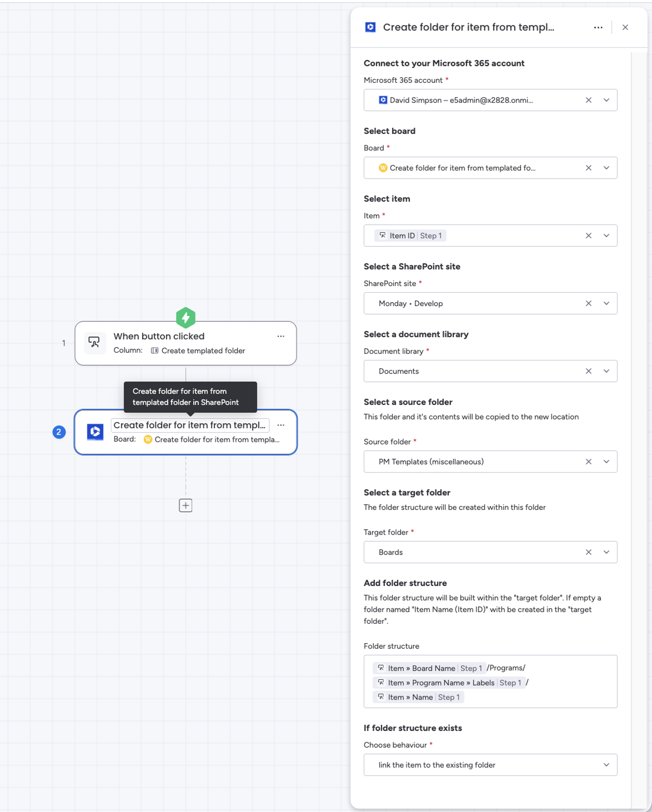Image resolution: width=652 pixels, height=812 pixels.
Task: Open the SharePoint site dropdown
Action: pos(606,303)
